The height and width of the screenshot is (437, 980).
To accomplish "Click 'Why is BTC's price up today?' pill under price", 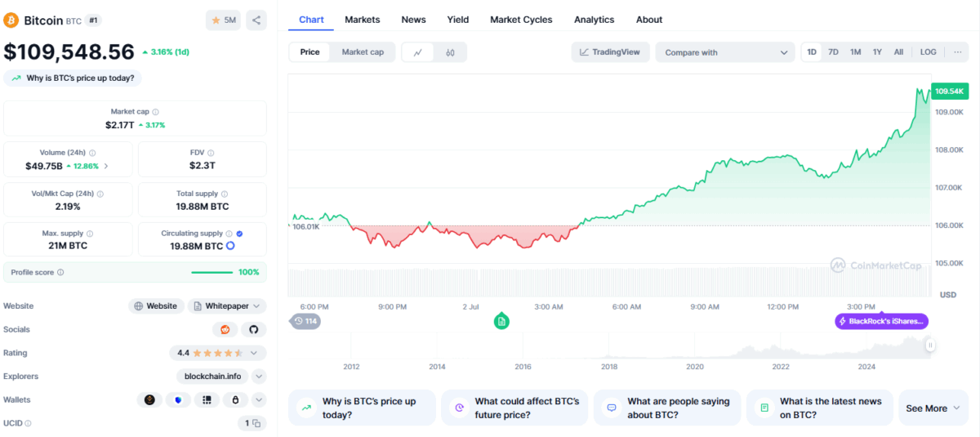I will click(x=73, y=78).
